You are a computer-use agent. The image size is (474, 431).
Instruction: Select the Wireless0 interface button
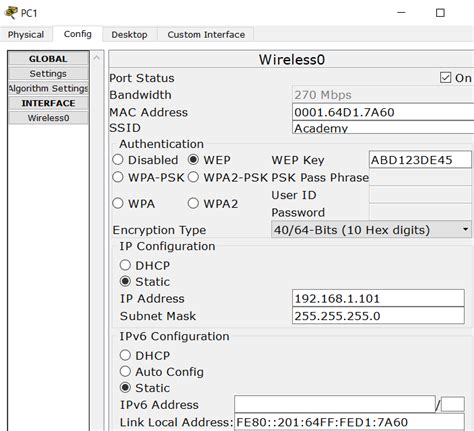(48, 118)
